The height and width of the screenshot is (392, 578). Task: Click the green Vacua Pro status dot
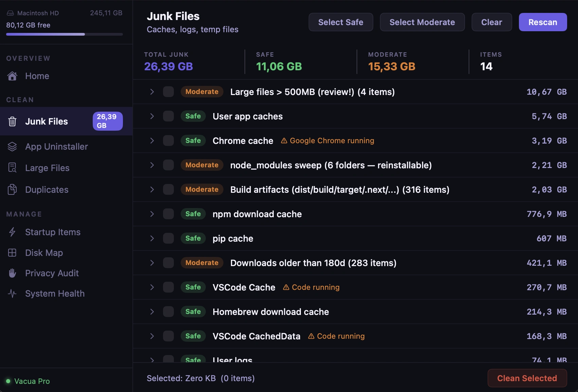tap(8, 381)
